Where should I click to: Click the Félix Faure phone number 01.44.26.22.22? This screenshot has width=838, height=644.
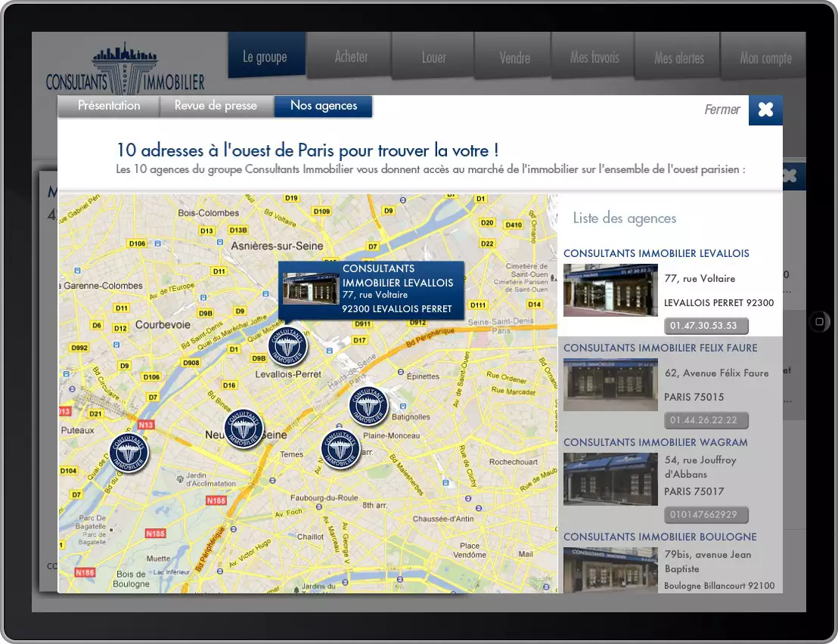706,420
